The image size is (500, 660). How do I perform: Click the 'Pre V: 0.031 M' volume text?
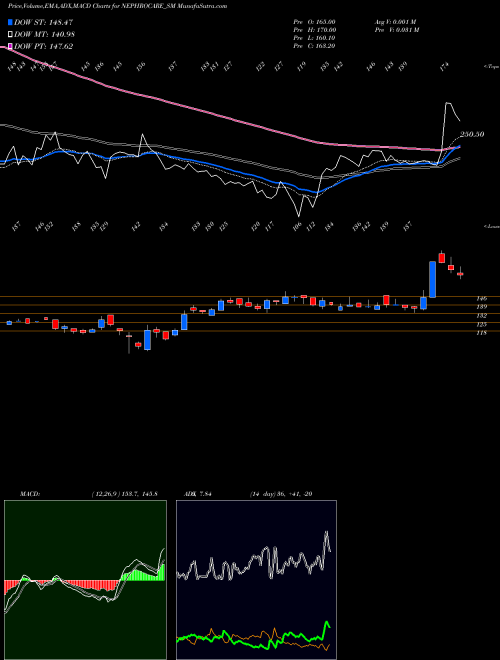(x=396, y=30)
